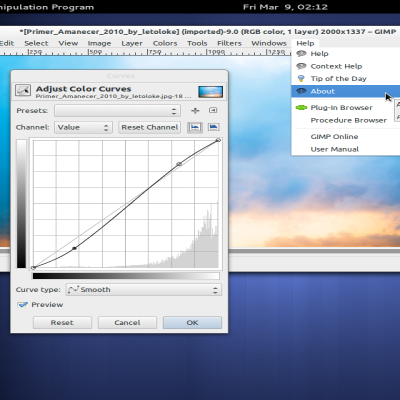Viewport: 400px width, 400px height.
Task: Open the View menu
Action: (68, 43)
